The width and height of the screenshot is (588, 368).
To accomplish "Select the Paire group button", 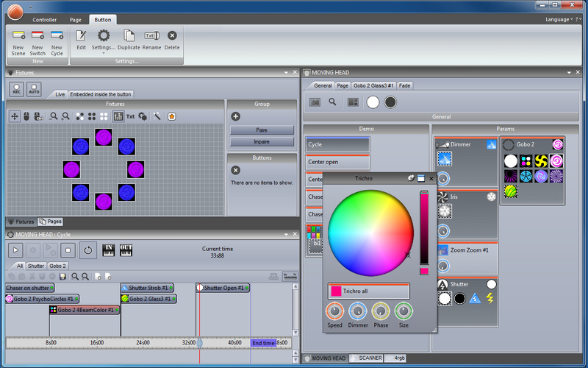I will pyautogui.click(x=262, y=130).
